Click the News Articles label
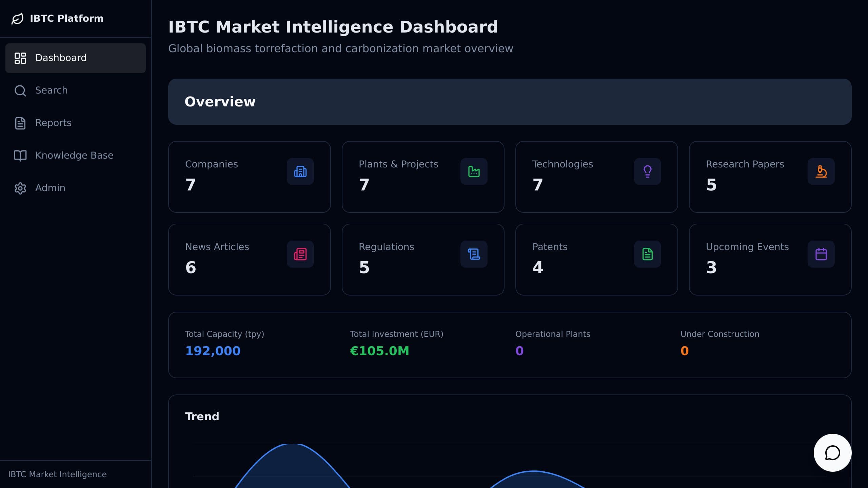This screenshot has height=488, width=868. click(x=217, y=247)
